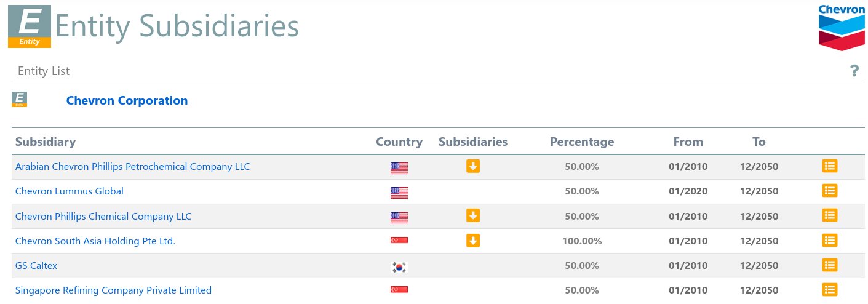Click the Chevron logo in the corner
Screen dimensions: 868x304
click(x=841, y=28)
